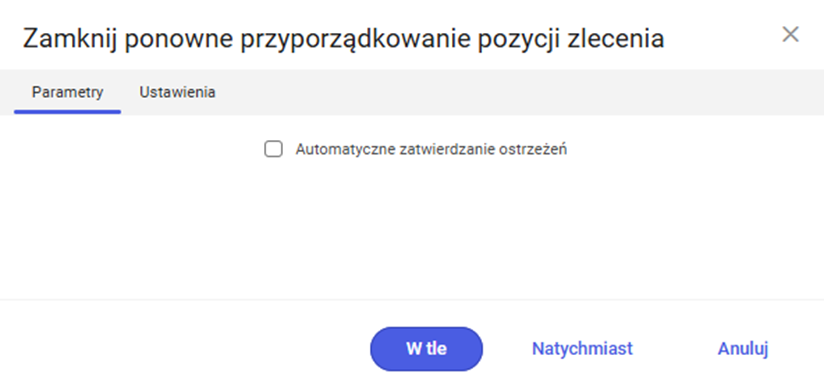
Task: Click empty white parameters area below checkbox
Action: [412, 226]
